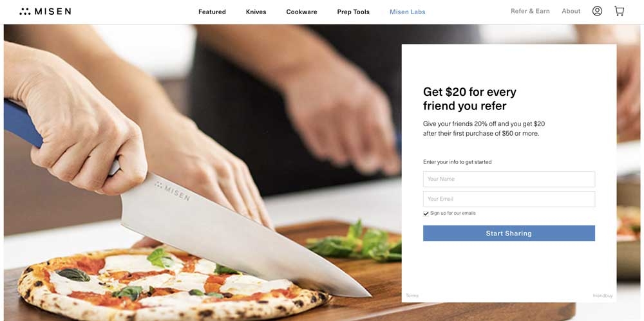
Task: Open the Knives menu
Action: pyautogui.click(x=256, y=12)
